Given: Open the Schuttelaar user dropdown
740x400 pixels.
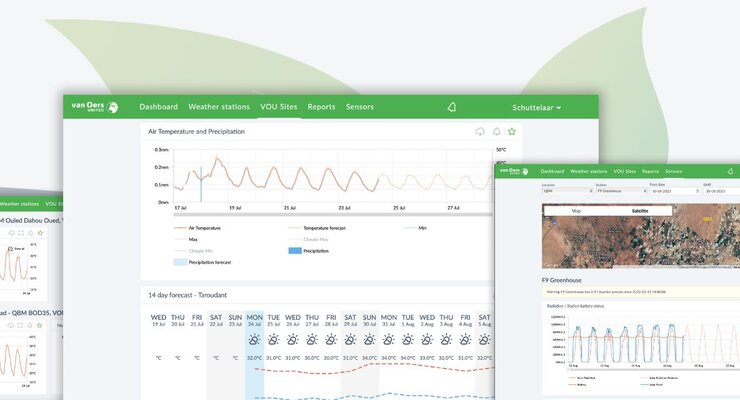Looking at the screenshot, I should click(537, 108).
